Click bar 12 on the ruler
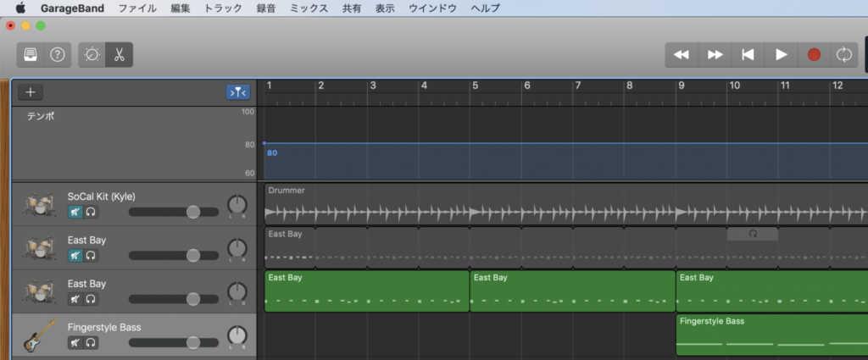The width and height of the screenshot is (868, 360). point(837,86)
